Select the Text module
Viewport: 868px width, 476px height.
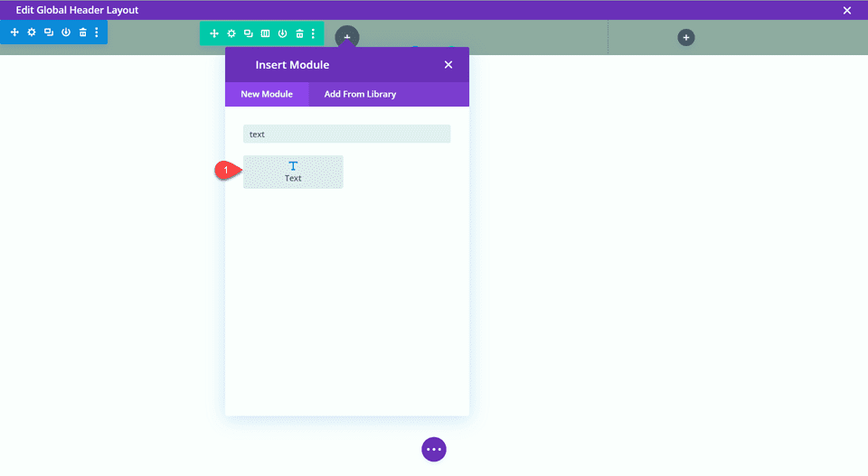293,172
